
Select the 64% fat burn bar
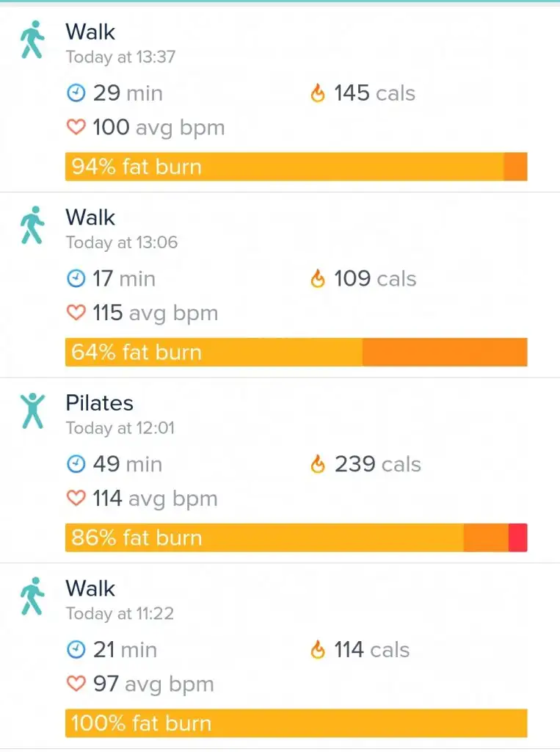tap(296, 352)
